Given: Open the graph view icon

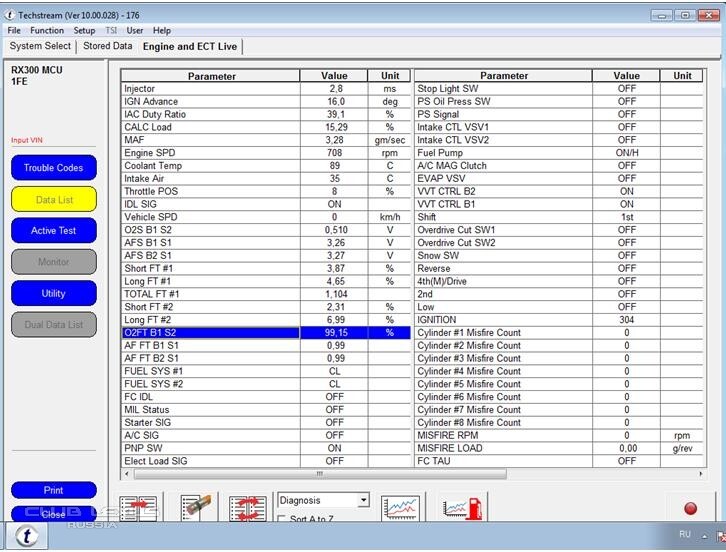Looking at the screenshot, I should pyautogui.click(x=401, y=508).
